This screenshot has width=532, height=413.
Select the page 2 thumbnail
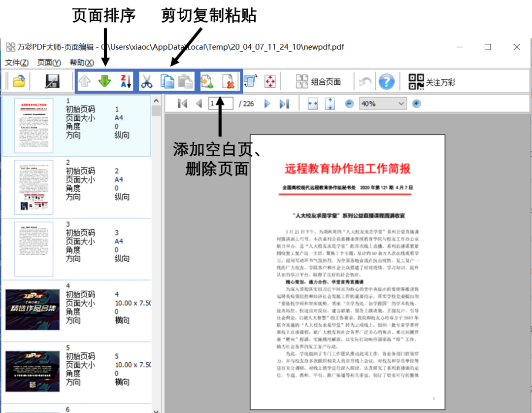tap(33, 187)
